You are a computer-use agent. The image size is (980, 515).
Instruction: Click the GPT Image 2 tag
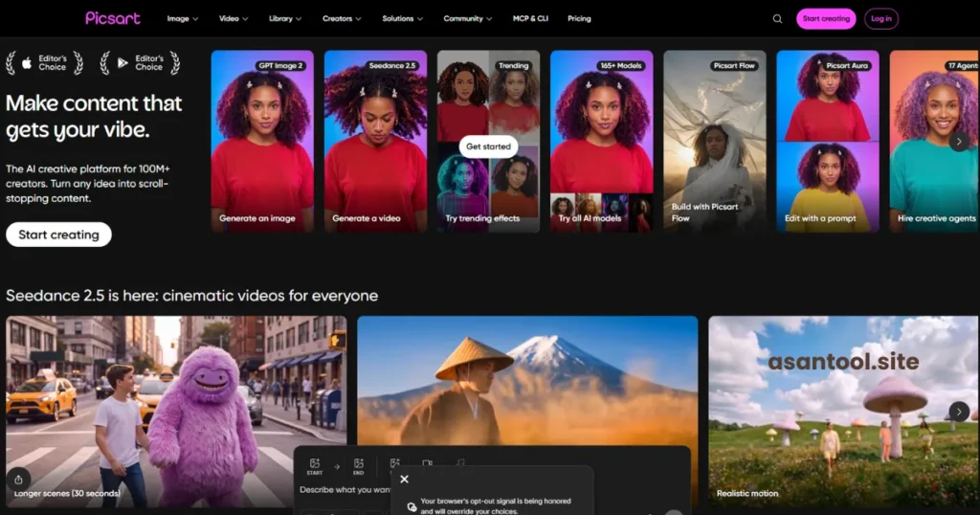click(x=280, y=66)
